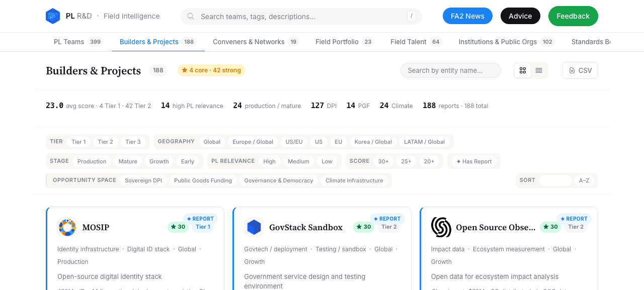Click the Advice button
This screenshot has height=290, width=644.
pyautogui.click(x=520, y=16)
